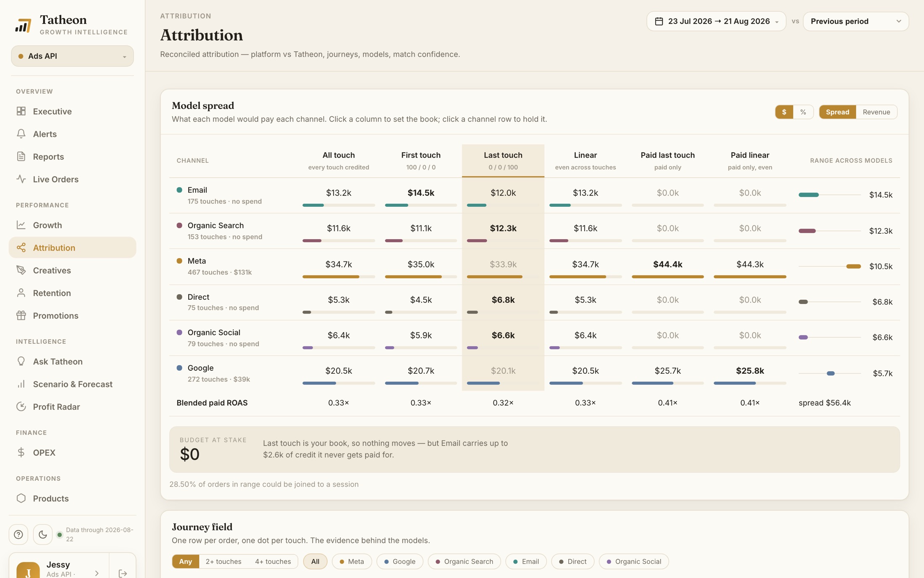The height and width of the screenshot is (578, 924).
Task: Select the Spread view toggle
Action: 837,112
